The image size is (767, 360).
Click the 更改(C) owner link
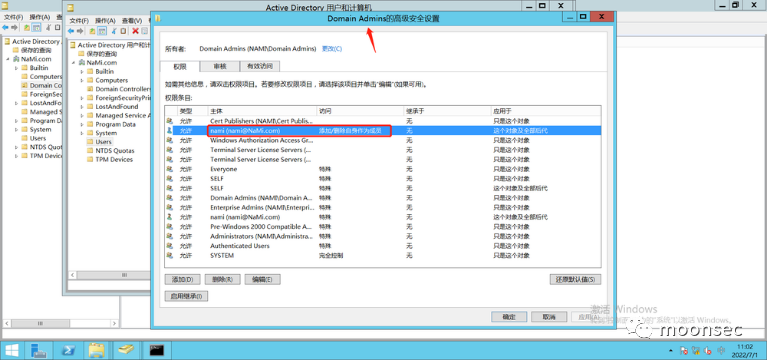332,49
